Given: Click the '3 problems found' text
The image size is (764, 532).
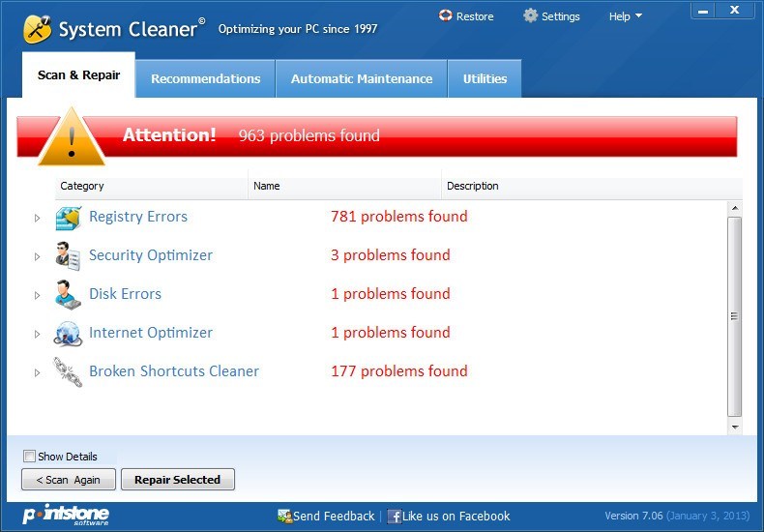Looking at the screenshot, I should coord(391,255).
